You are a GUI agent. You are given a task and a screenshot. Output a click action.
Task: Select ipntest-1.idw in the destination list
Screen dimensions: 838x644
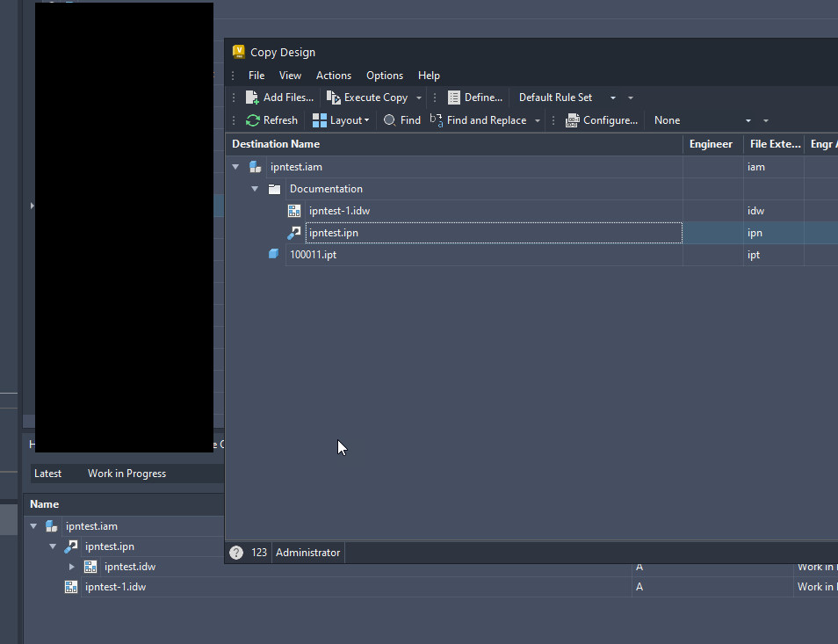tap(338, 211)
